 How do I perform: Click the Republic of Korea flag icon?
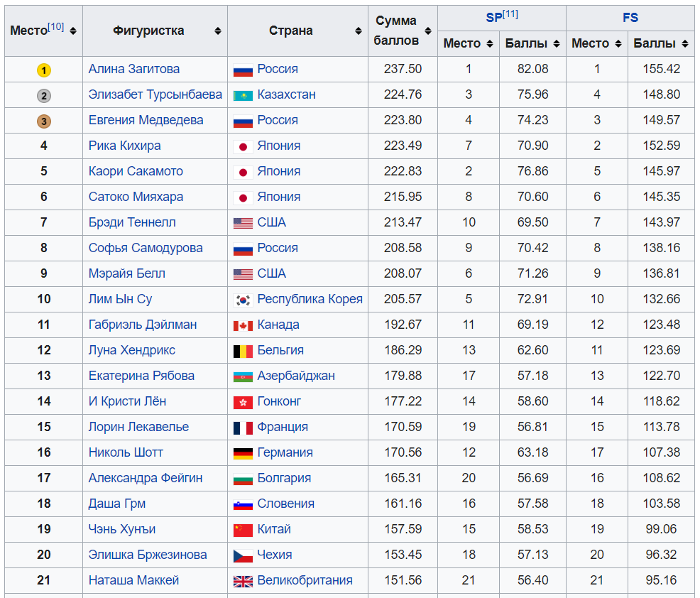coord(243,300)
